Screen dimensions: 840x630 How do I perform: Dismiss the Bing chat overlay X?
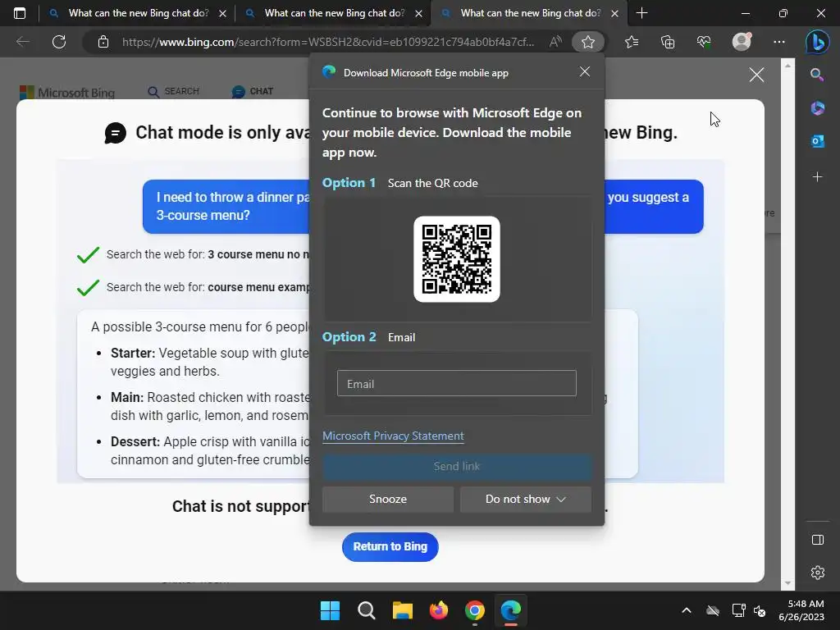click(756, 75)
